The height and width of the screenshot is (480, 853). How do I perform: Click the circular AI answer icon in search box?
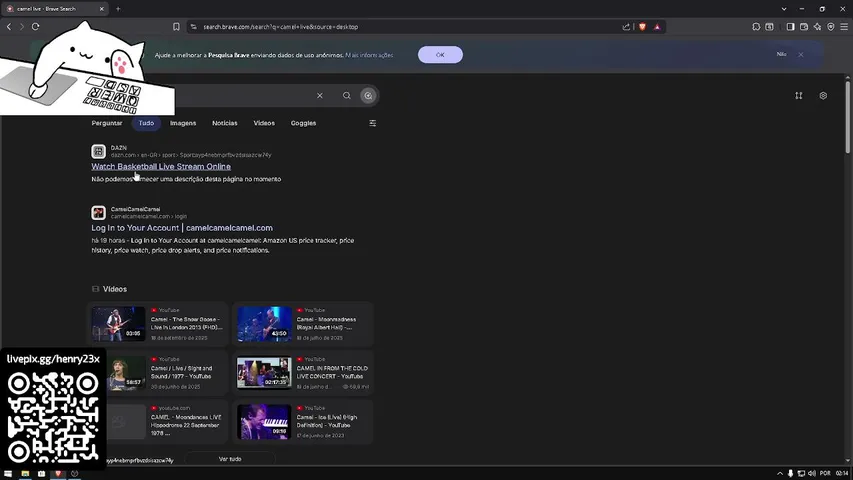tap(368, 96)
